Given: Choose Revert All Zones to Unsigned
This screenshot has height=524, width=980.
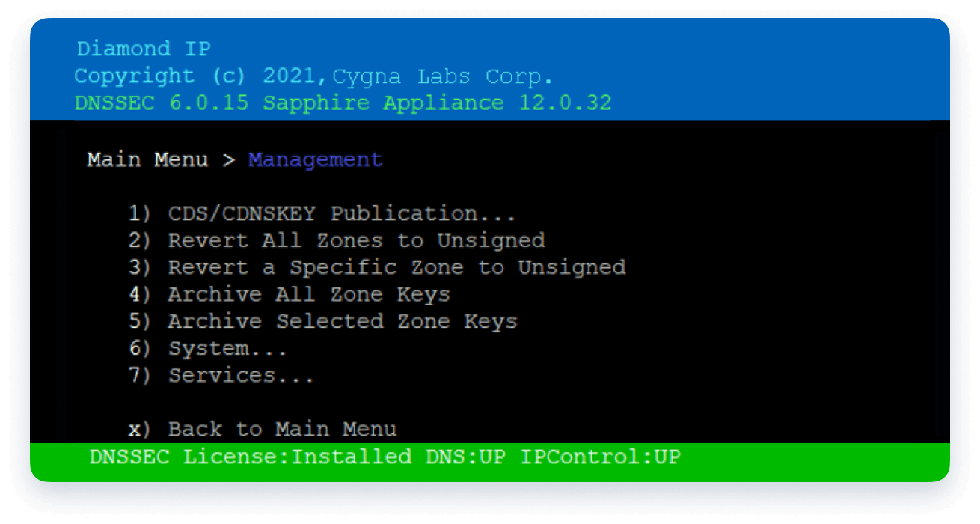Looking at the screenshot, I should coord(355,240).
